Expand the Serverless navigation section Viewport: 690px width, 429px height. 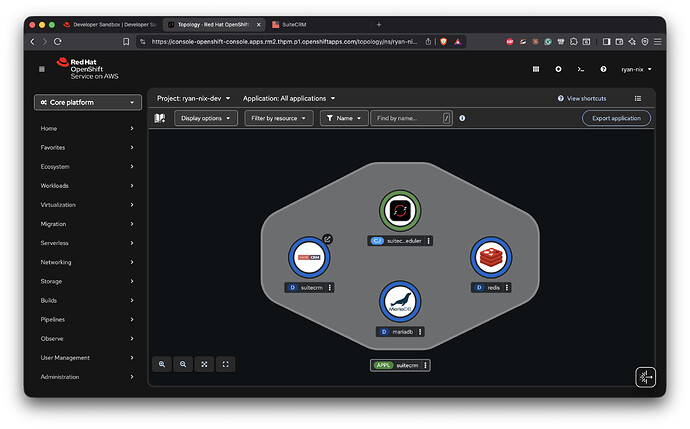coord(87,243)
